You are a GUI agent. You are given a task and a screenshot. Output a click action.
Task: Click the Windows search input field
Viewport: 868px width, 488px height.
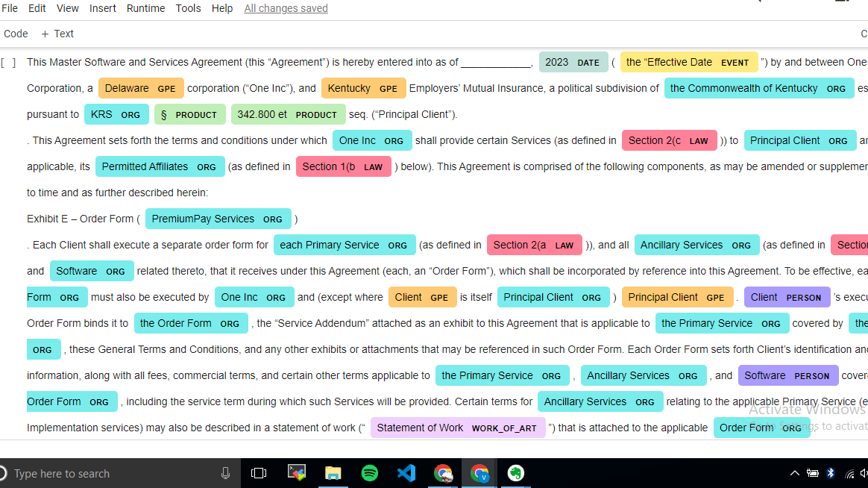coord(112,473)
